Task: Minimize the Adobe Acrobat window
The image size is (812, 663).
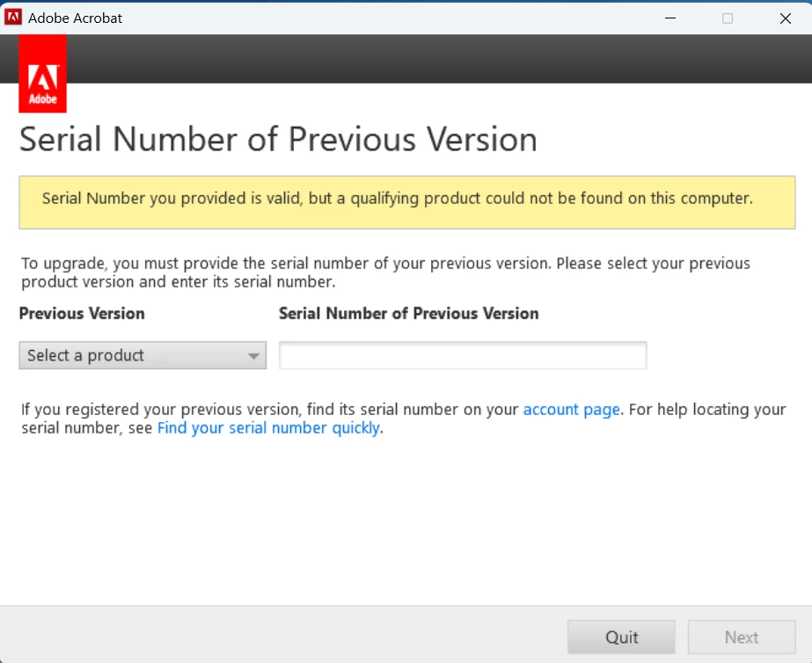Action: click(x=670, y=18)
